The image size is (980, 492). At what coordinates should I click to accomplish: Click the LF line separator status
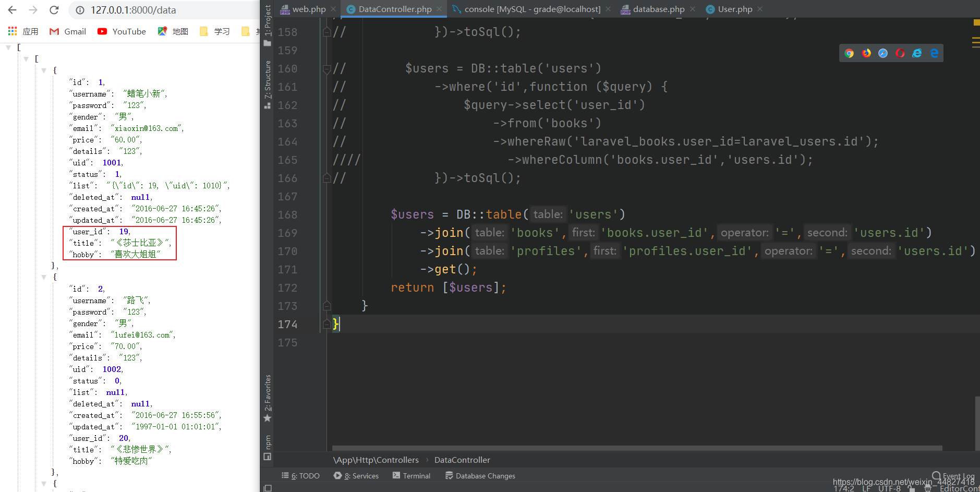[866, 488]
